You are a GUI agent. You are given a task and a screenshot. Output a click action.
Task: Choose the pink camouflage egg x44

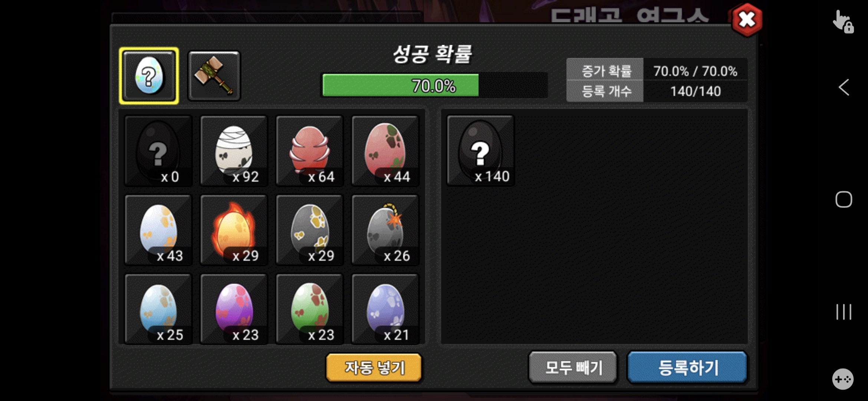click(x=385, y=150)
